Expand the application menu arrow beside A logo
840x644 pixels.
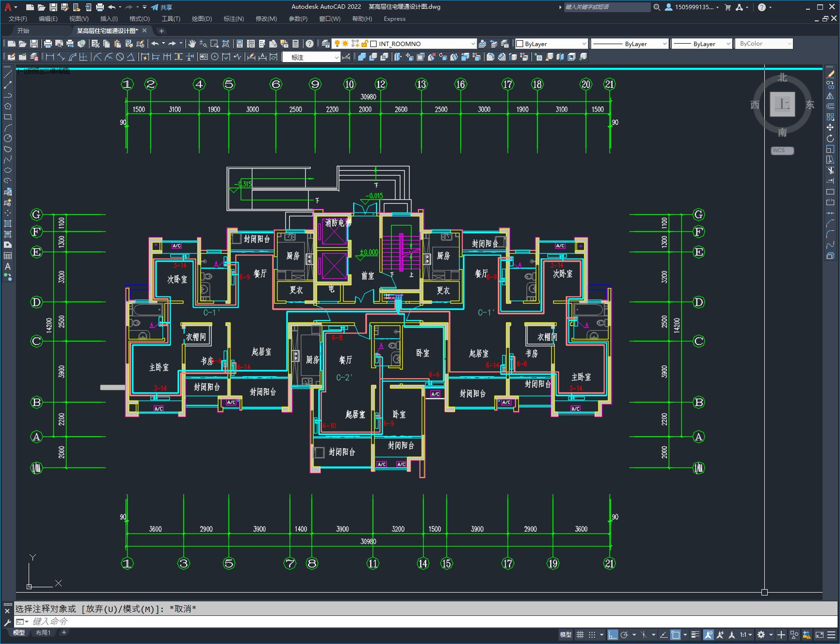16,7
